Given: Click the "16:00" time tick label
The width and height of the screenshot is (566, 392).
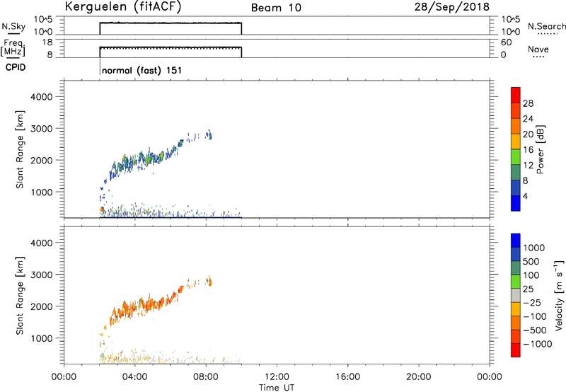Looking at the screenshot, I should 347,377.
